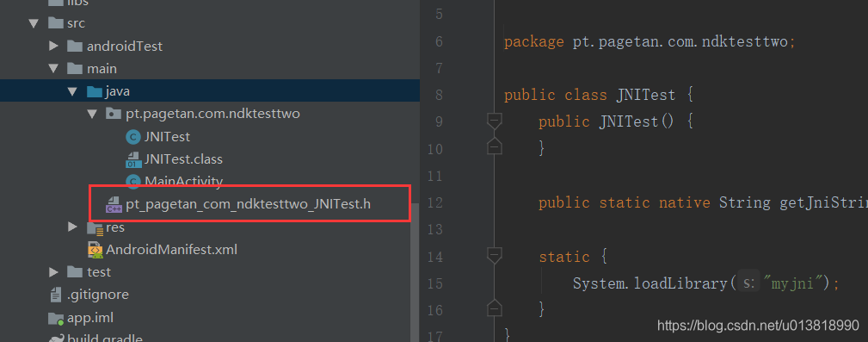Select the java folder row
This screenshot has height=342, width=868.
click(x=210, y=91)
